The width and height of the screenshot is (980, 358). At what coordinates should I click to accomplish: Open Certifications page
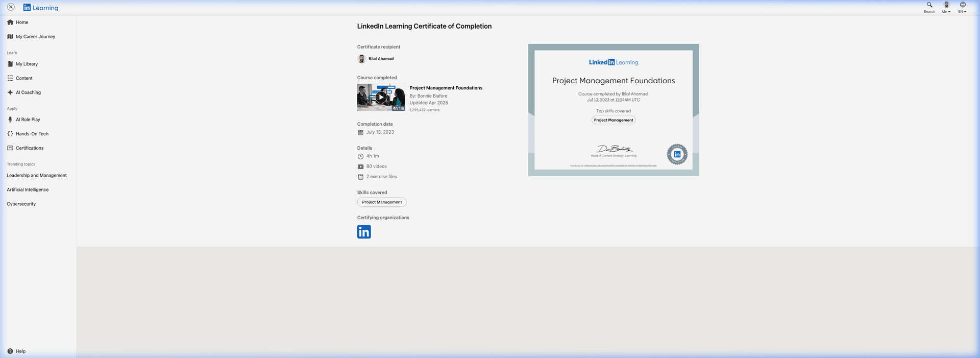[x=30, y=149]
